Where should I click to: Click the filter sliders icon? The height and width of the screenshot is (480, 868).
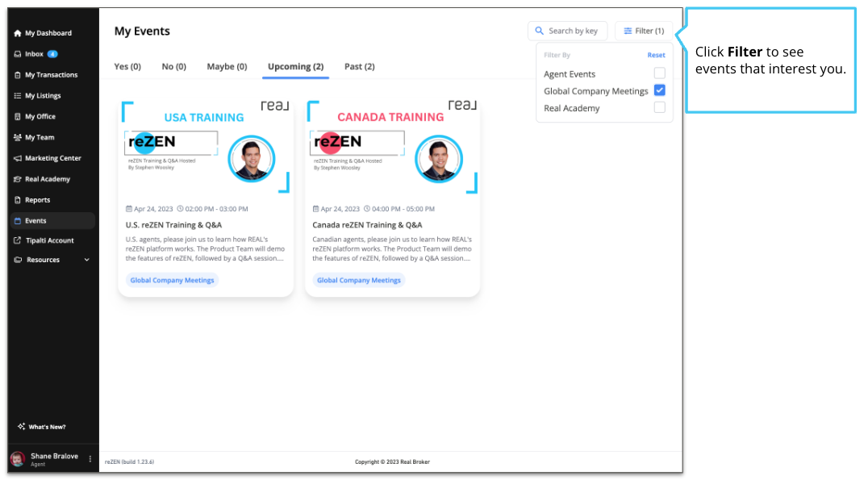(628, 31)
